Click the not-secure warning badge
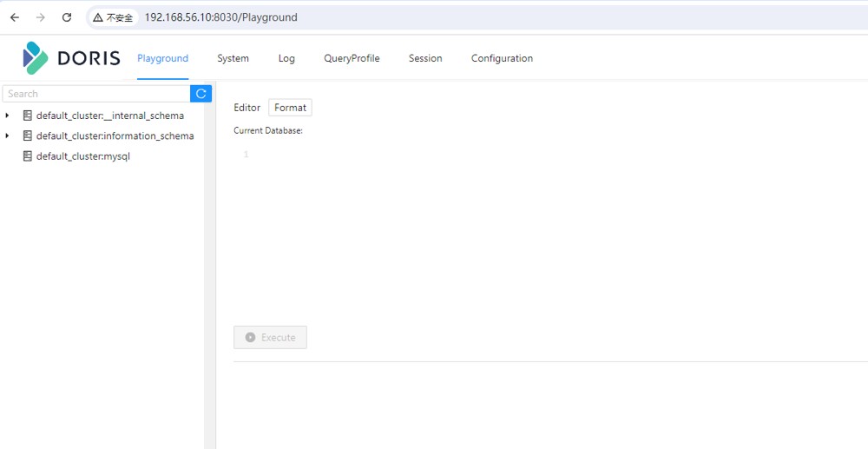868x449 pixels. pyautogui.click(x=113, y=17)
